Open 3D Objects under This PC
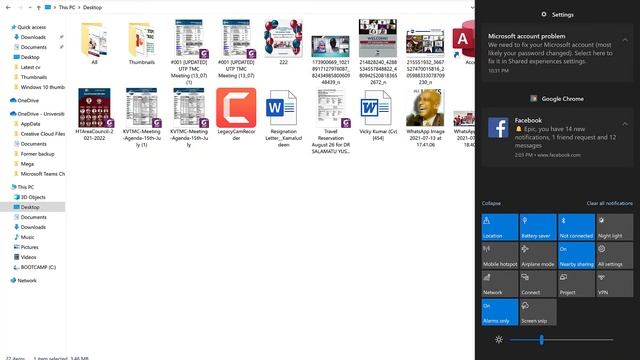Viewport: 640px width, 360px height. [33, 197]
